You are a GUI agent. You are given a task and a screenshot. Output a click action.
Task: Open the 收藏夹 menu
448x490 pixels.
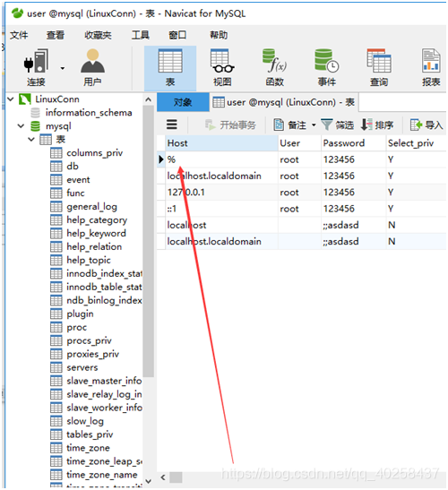(98, 35)
